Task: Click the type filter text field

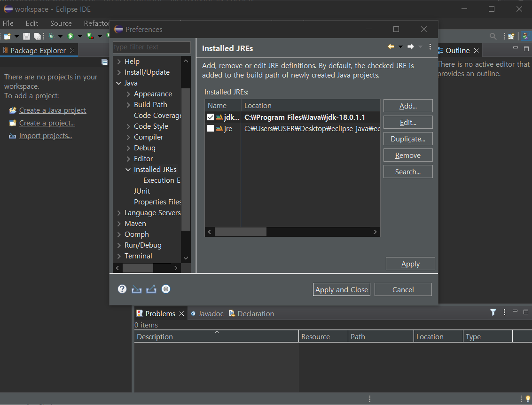Action: [151, 47]
